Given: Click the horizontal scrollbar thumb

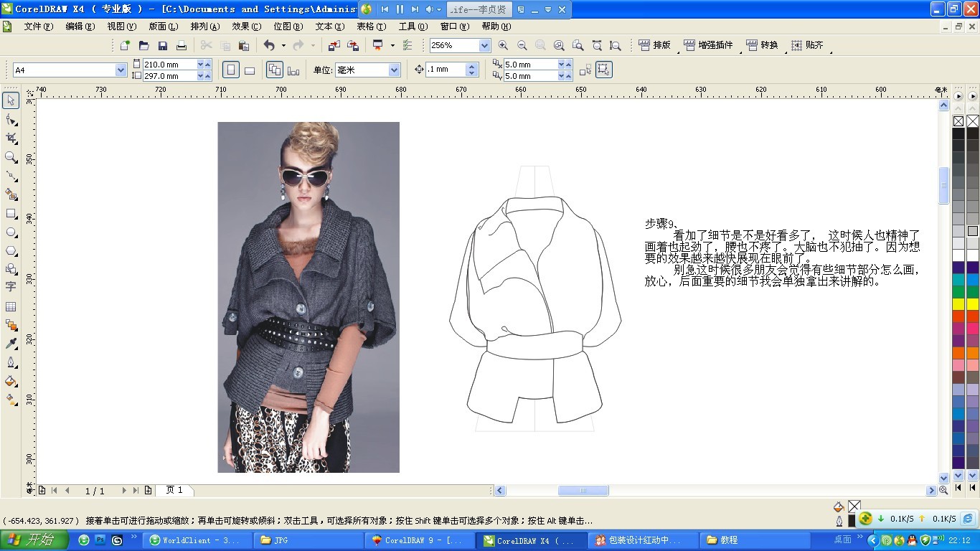Looking at the screenshot, I should [x=583, y=491].
